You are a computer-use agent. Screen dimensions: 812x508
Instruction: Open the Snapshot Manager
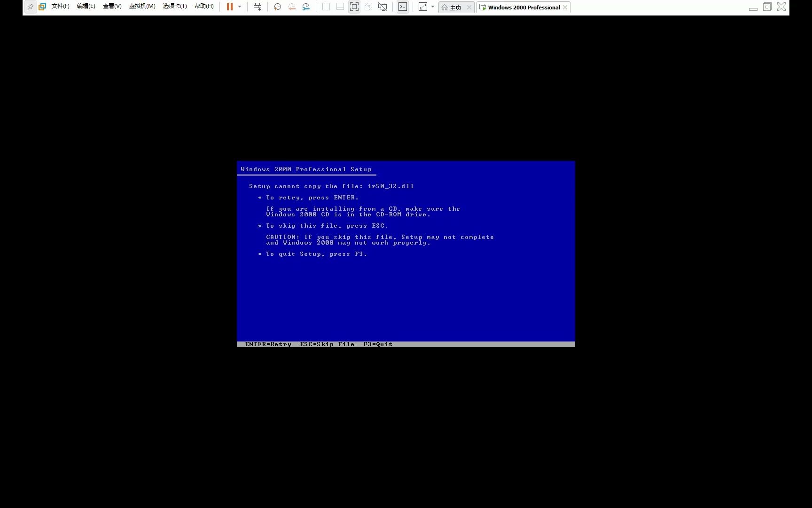[306, 7]
